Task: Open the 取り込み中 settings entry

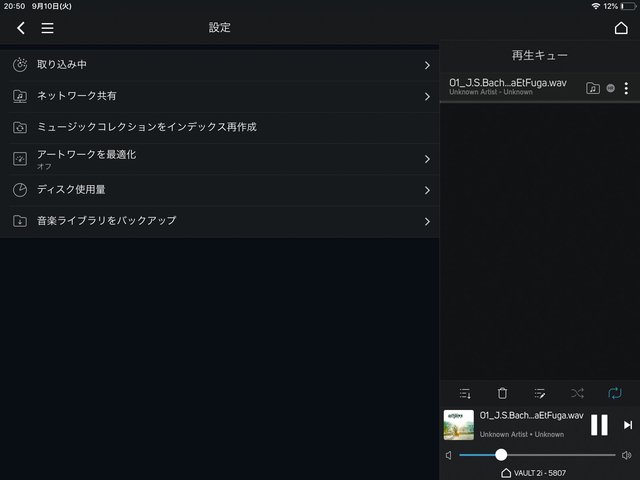Action: (220, 65)
